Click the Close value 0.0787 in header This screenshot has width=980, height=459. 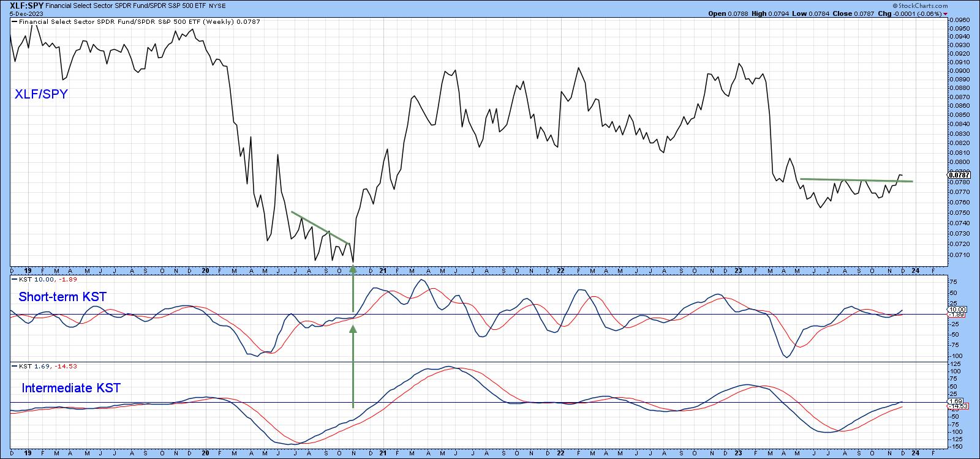(x=864, y=13)
